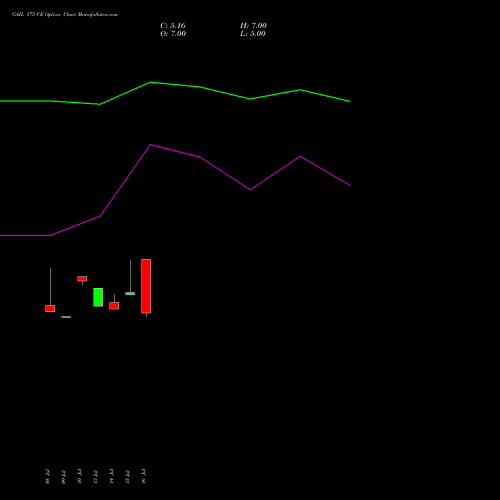Select the tallest red candlestick
Image resolution: width=500 pixels, height=500 pixels.
146,286
